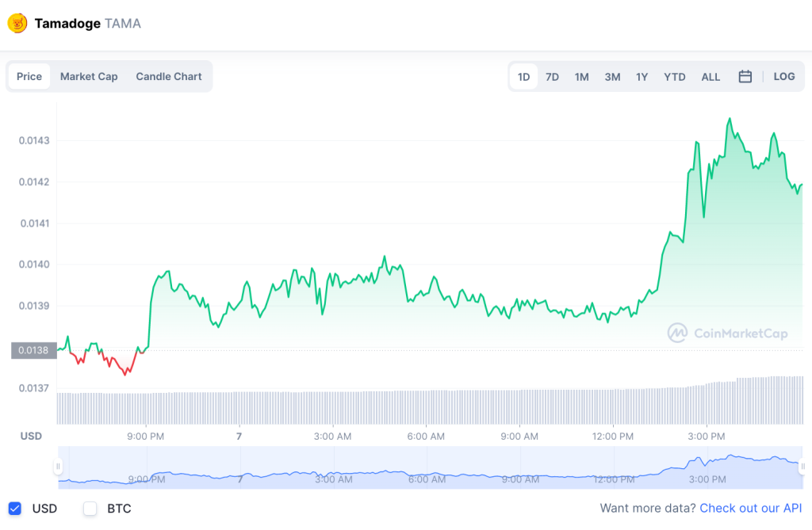Click the 0.0140 y-axis label

click(x=34, y=264)
